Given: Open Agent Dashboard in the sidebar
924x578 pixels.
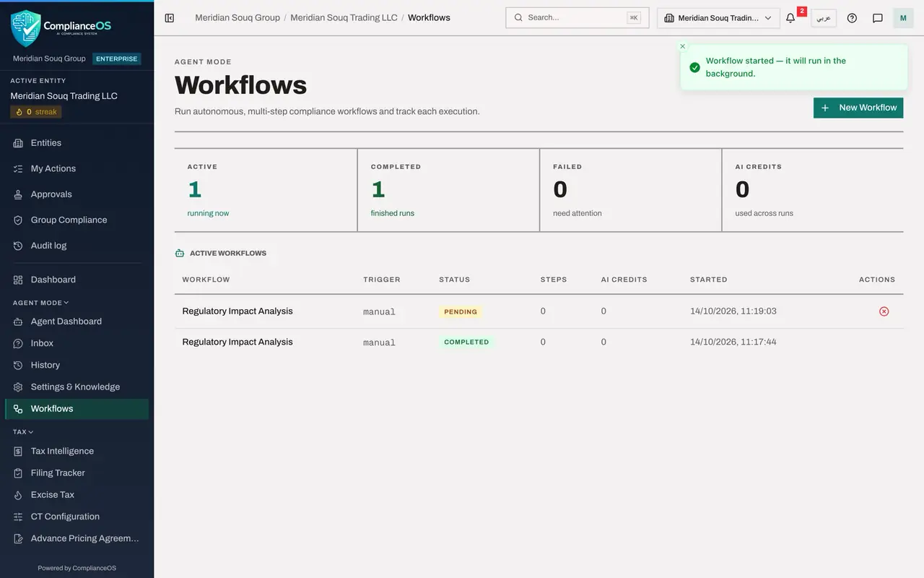Looking at the screenshot, I should 77,322.
